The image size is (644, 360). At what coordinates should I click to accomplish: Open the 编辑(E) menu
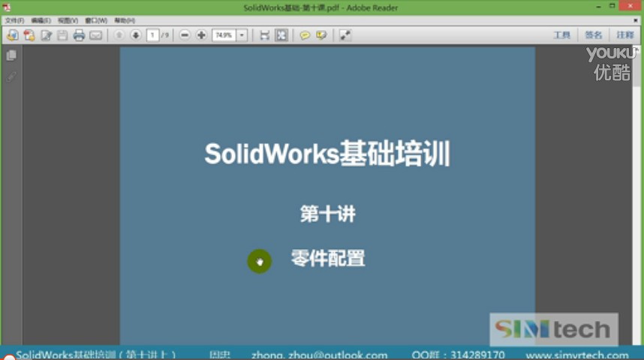(41, 20)
